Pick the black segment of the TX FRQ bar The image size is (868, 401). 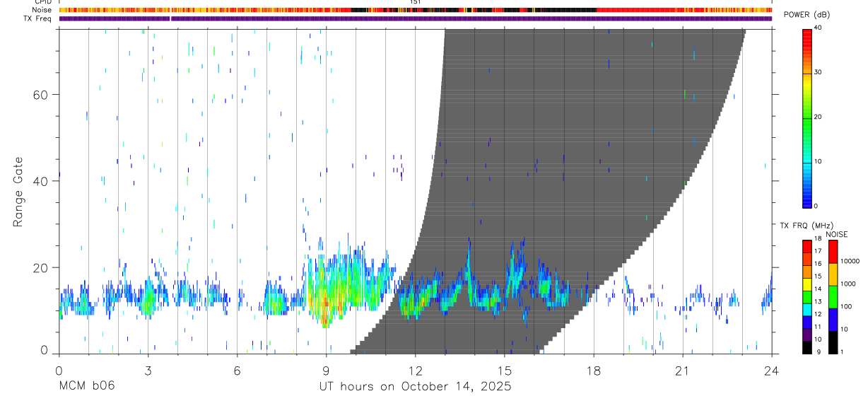click(807, 346)
